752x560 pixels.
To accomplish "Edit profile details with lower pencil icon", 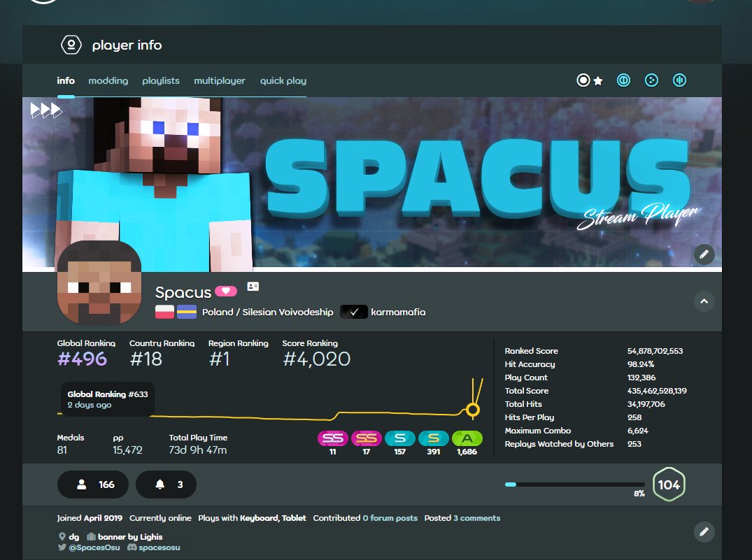I will pyautogui.click(x=704, y=532).
